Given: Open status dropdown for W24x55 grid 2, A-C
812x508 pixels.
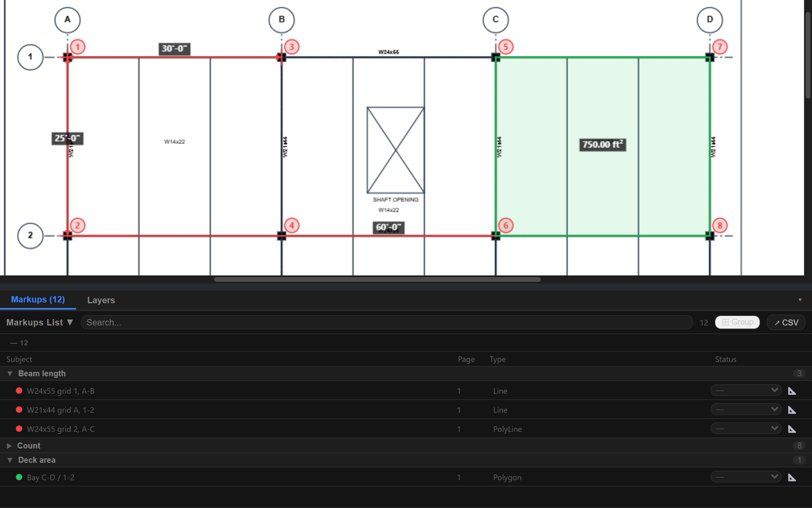Looking at the screenshot, I should [x=746, y=429].
